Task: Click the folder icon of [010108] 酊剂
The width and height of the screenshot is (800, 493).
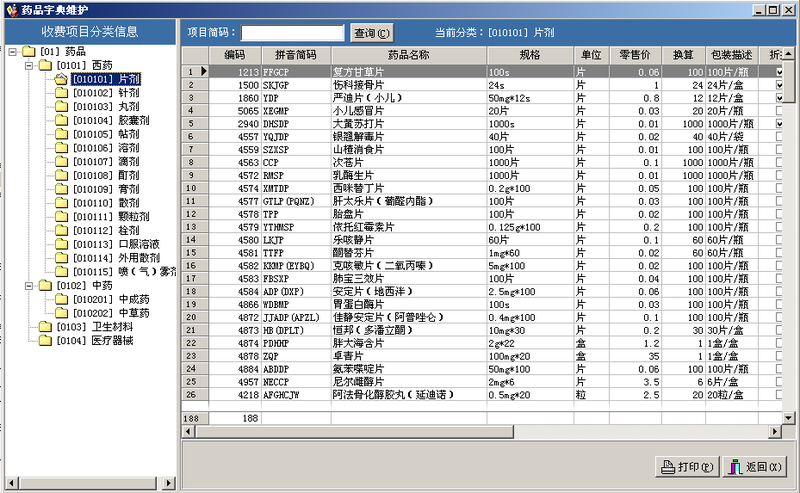Action: (61, 175)
